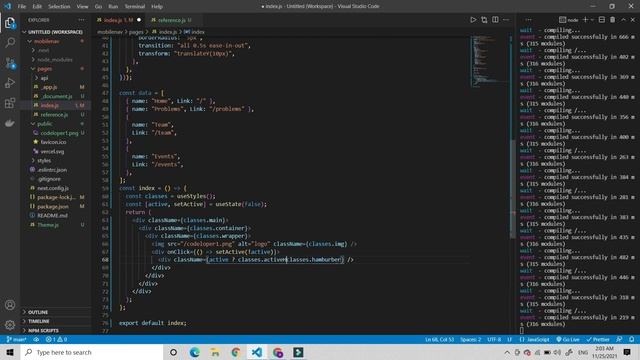640x360 pixels.
Task: Open notifications bell in status bar
Action: coord(631,339)
